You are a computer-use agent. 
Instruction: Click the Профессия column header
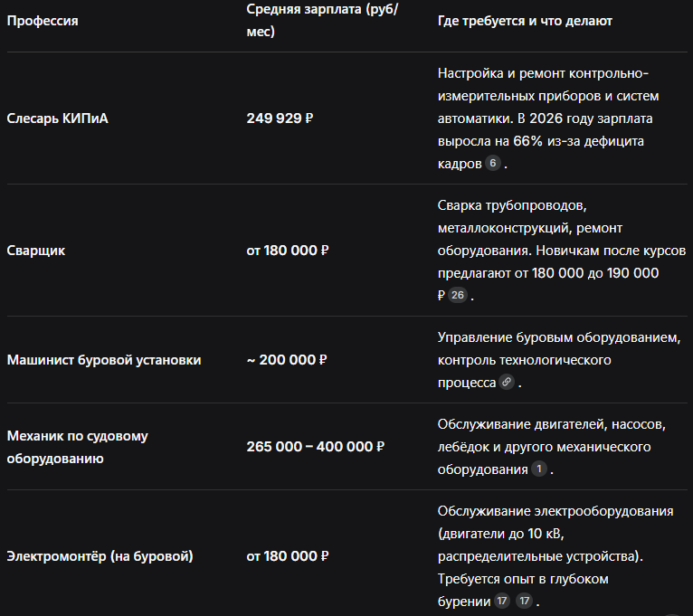click(43, 21)
